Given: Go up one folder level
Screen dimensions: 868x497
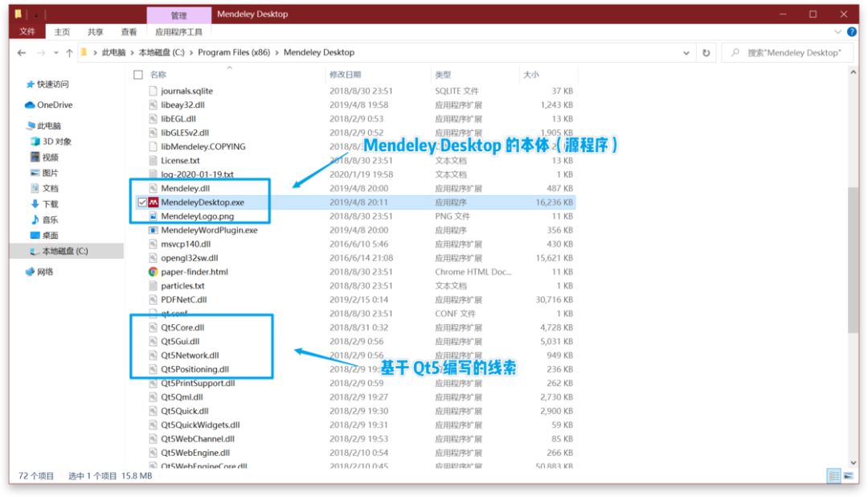Looking at the screenshot, I should click(x=69, y=52).
